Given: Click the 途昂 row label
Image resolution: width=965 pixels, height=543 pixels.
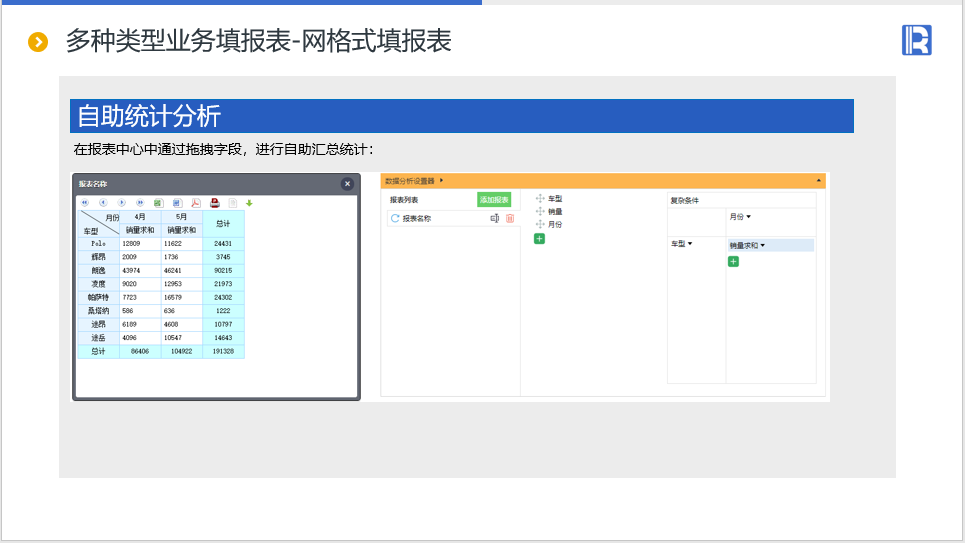Looking at the screenshot, I should pos(98,324).
